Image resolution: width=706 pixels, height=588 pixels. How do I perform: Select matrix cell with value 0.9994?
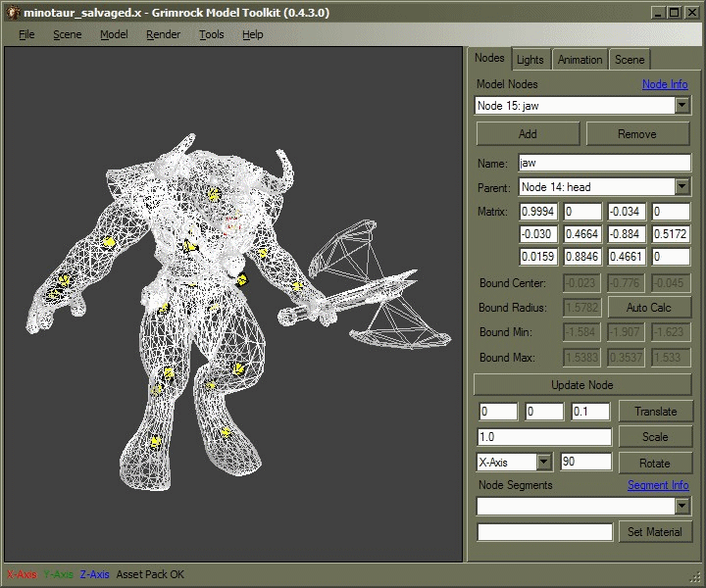click(538, 212)
